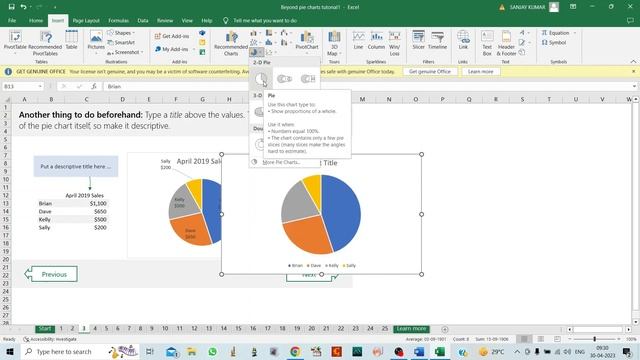
Task: Open the 3D Map tool
Action: click(334, 43)
